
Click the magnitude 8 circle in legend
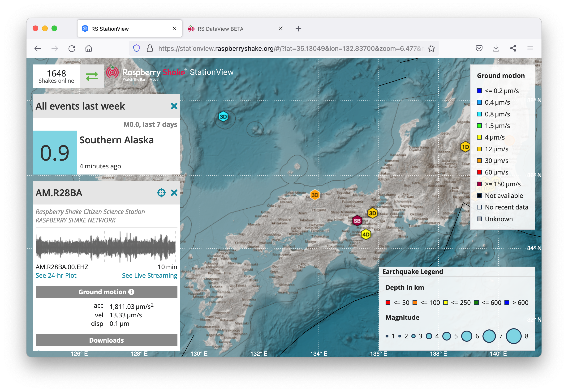[x=513, y=336]
